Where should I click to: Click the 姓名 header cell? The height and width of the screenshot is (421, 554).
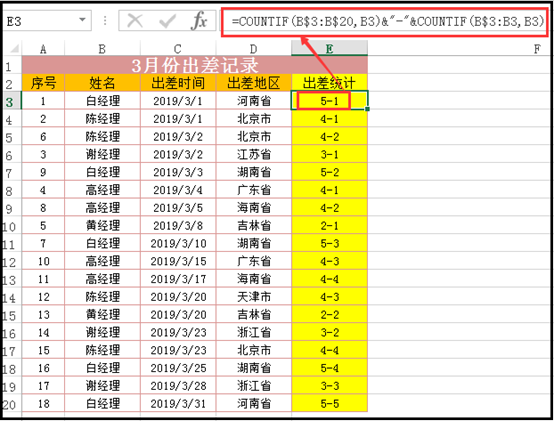(102, 83)
